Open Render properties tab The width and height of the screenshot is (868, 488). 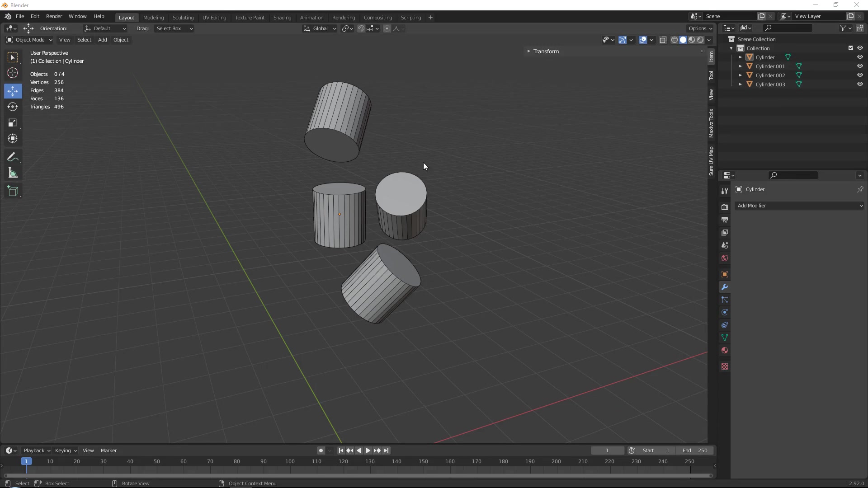coord(725,207)
